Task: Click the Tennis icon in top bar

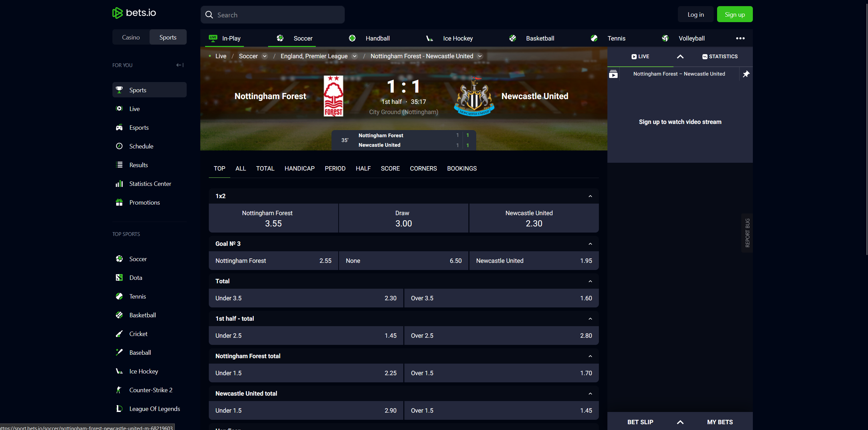Action: 594,38
